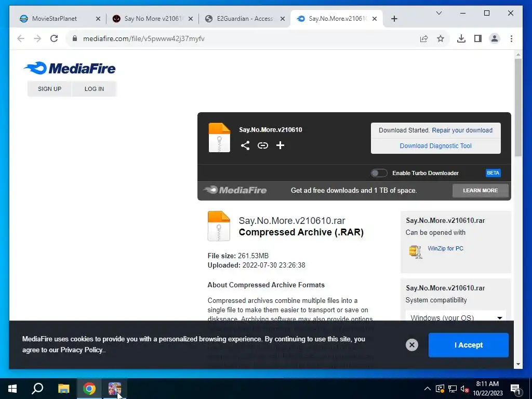Open the notification center icon
Screen dimensions: 532x399
pos(515,389)
